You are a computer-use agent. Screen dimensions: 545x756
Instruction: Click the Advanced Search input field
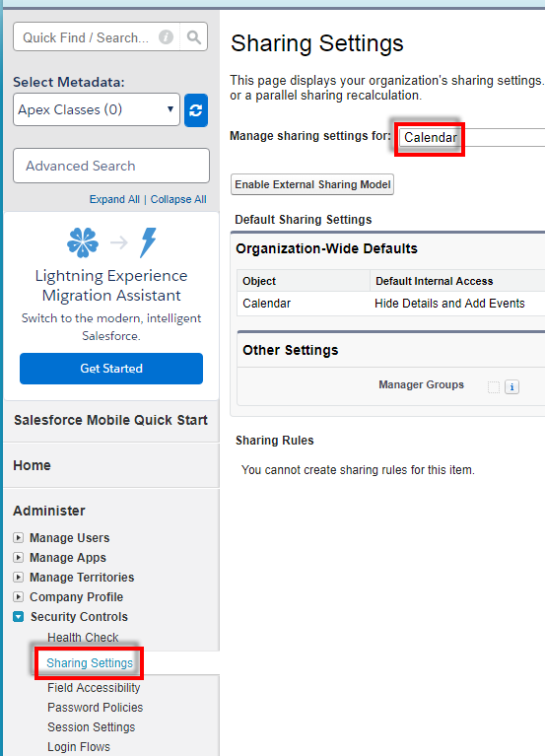[111, 166]
